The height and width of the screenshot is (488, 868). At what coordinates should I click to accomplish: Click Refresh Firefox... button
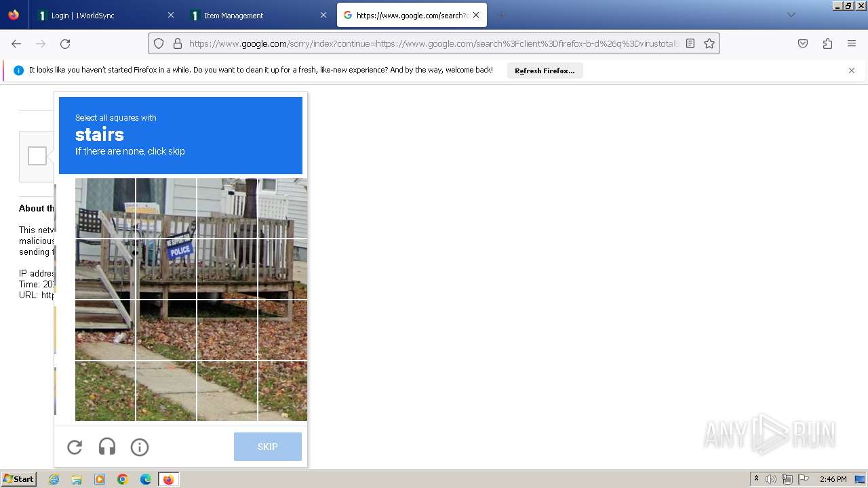point(545,70)
